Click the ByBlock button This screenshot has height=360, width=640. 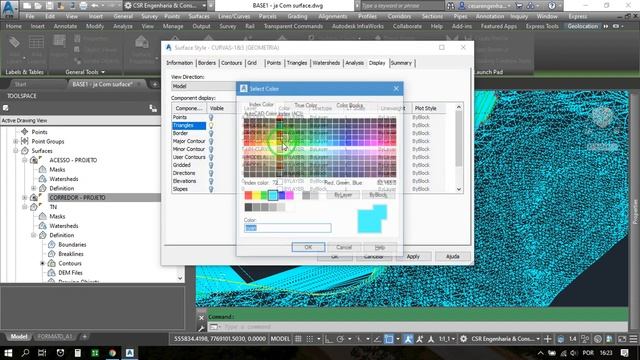(378, 195)
